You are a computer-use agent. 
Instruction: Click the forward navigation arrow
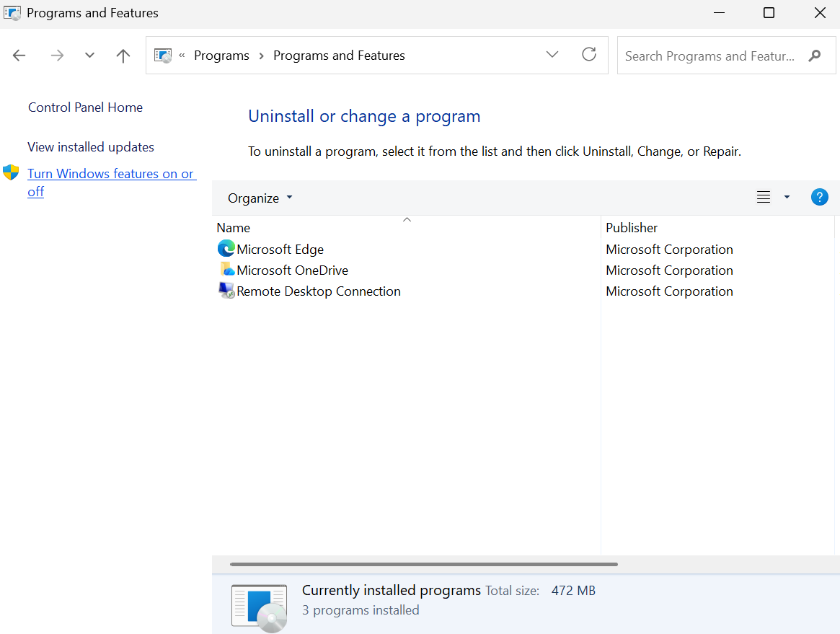coord(57,56)
